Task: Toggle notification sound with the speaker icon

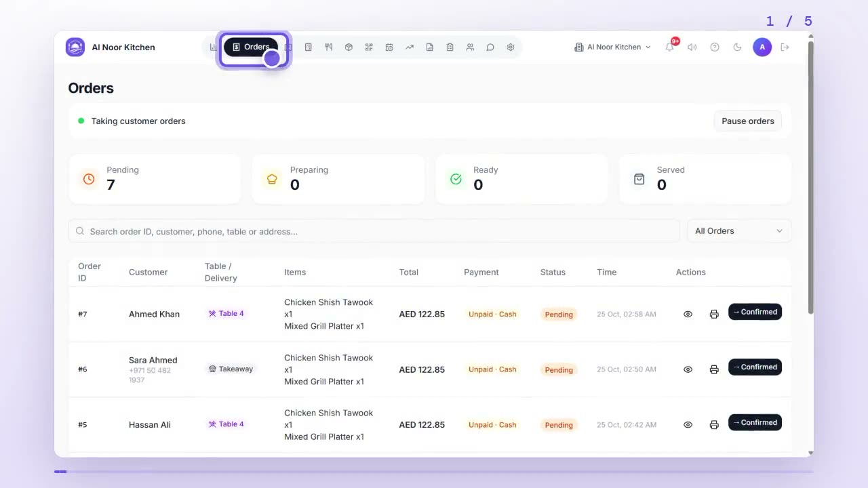Action: 692,47
